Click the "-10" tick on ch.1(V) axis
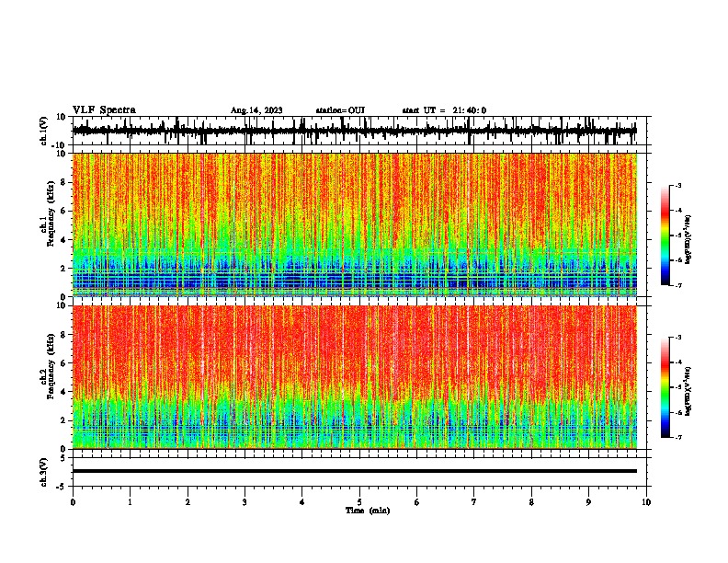Screen dimensions: 728x563 pyautogui.click(x=60, y=145)
